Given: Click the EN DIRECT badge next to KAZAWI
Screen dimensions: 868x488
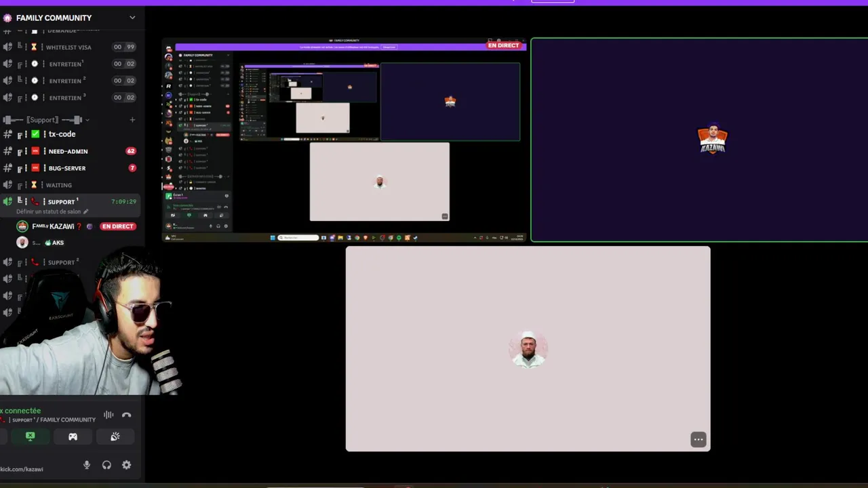Looking at the screenshot, I should 118,226.
